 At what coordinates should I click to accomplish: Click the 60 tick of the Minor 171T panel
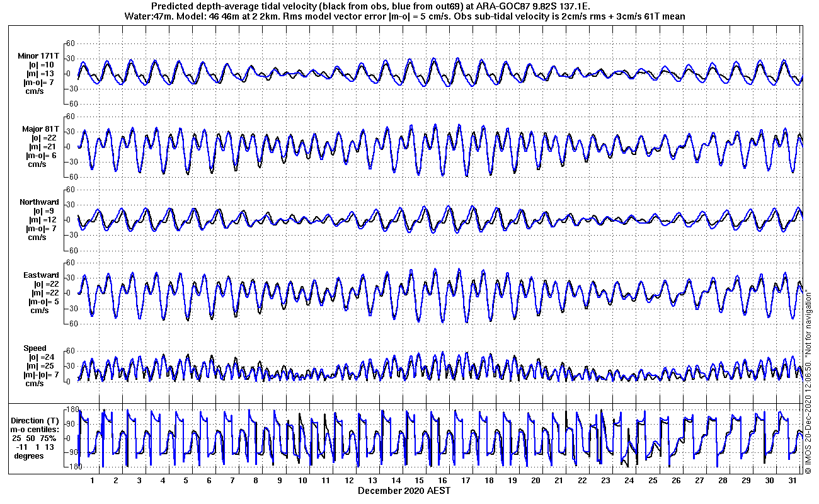coord(71,43)
